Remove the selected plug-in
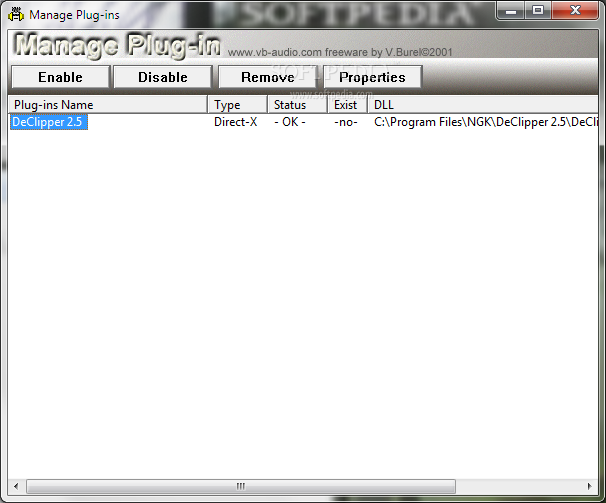Image resolution: width=606 pixels, height=503 pixels. coord(267,77)
